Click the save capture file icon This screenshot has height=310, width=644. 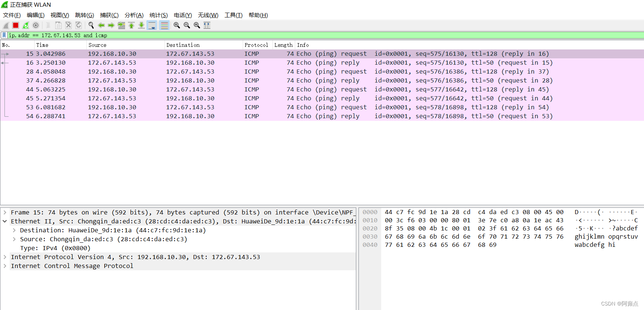click(58, 25)
